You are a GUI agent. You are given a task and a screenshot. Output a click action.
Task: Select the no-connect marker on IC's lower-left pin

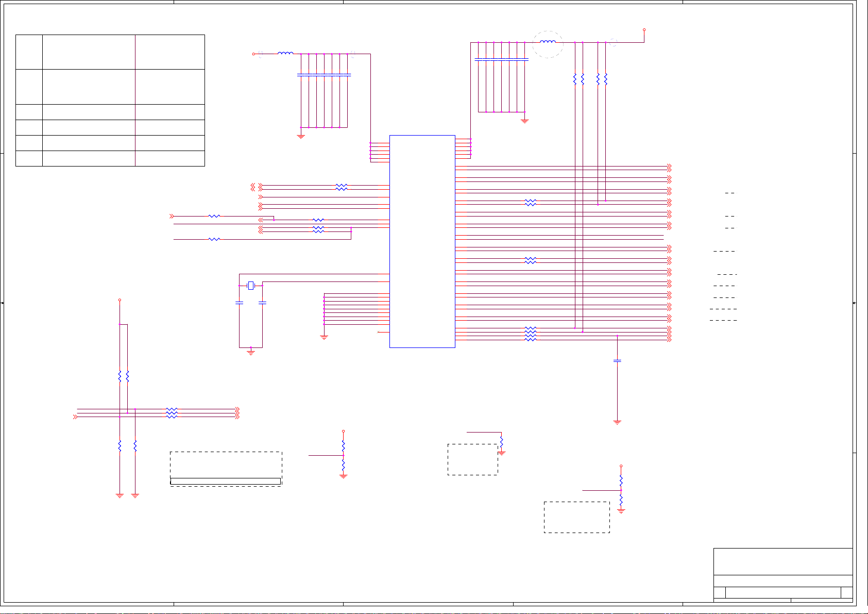pos(379,332)
